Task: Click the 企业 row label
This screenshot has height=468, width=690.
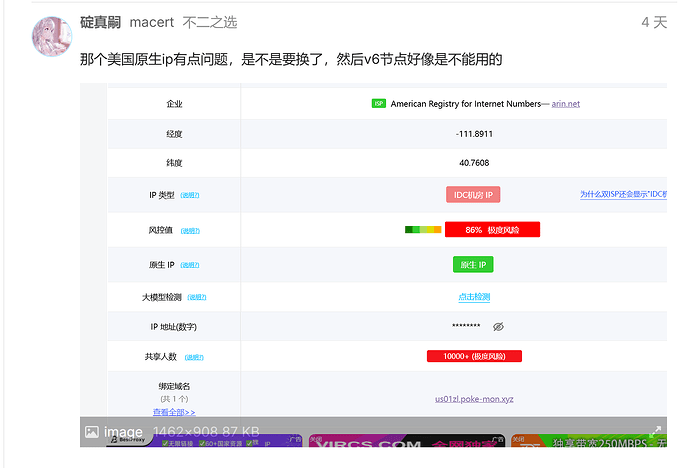Action: [174, 104]
